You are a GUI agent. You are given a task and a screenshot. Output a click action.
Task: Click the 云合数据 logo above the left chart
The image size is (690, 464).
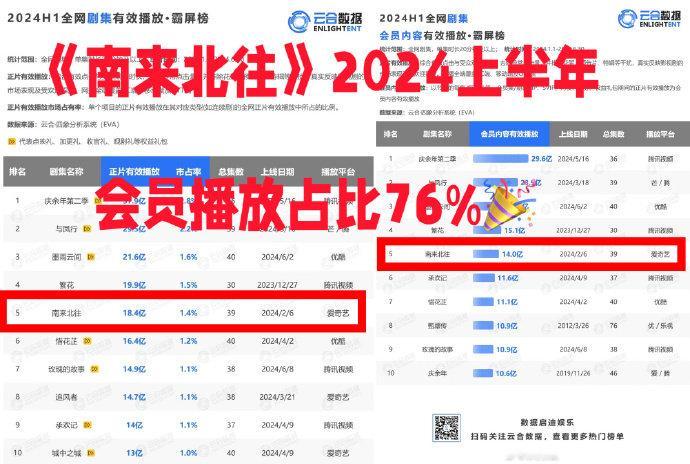(x=325, y=22)
